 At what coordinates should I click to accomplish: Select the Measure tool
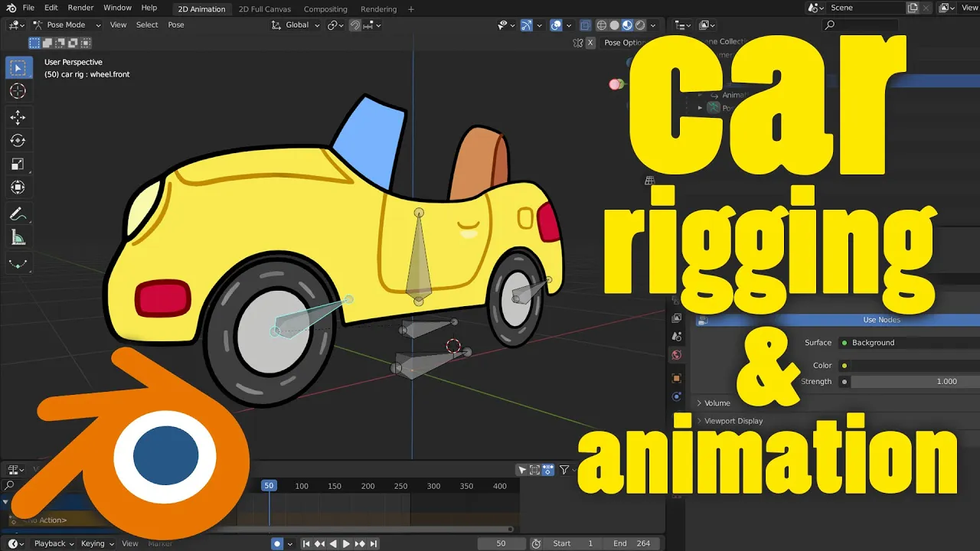point(18,238)
